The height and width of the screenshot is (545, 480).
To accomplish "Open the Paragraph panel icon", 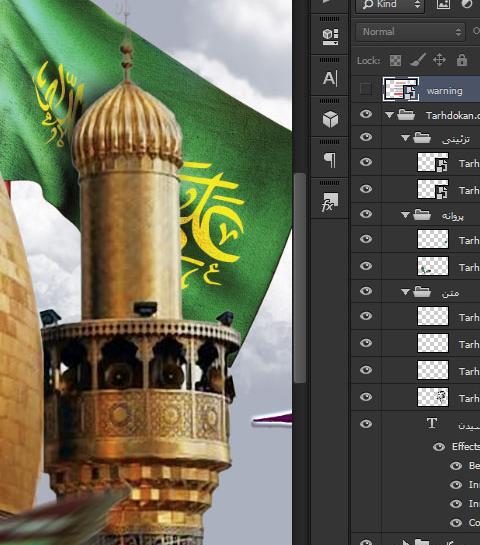I will pyautogui.click(x=330, y=160).
